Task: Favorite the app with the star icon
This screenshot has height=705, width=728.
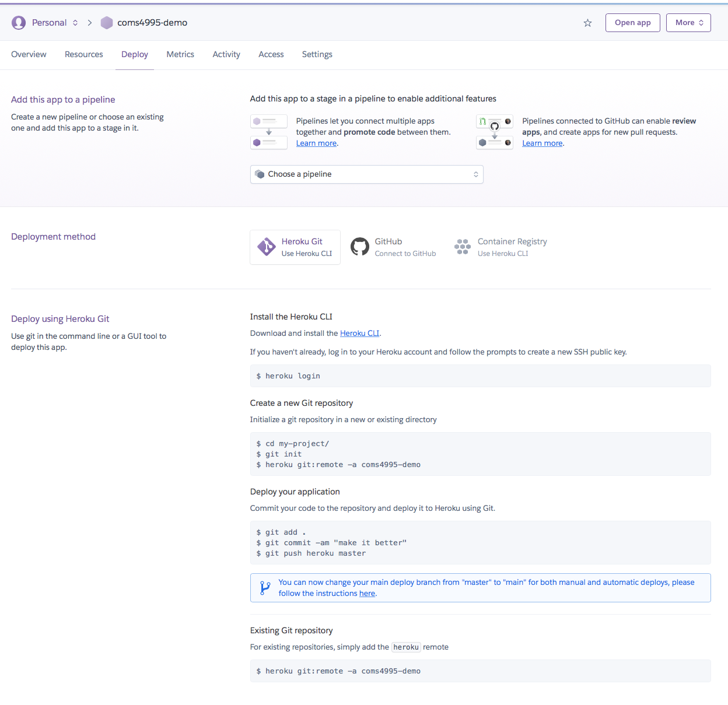Action: [x=587, y=23]
